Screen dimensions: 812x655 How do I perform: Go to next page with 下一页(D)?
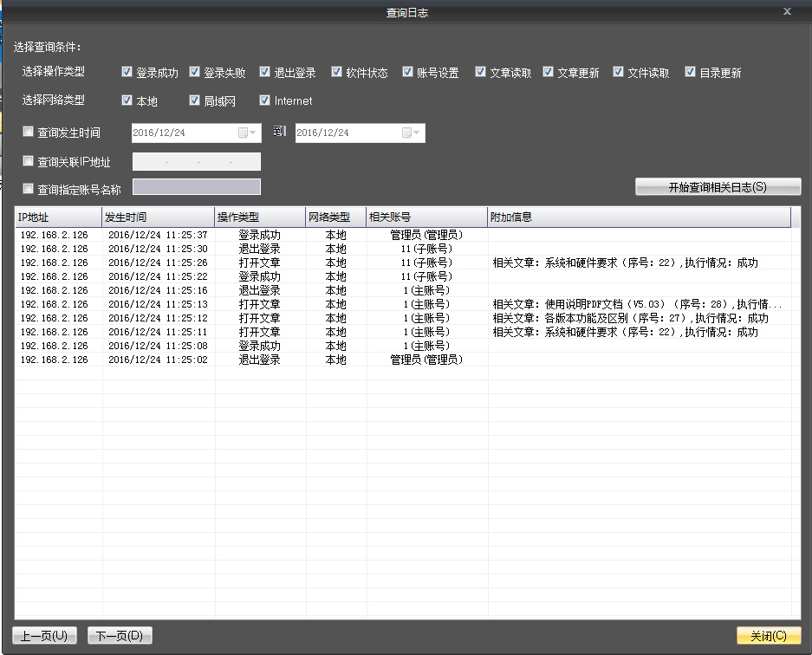[x=120, y=636]
